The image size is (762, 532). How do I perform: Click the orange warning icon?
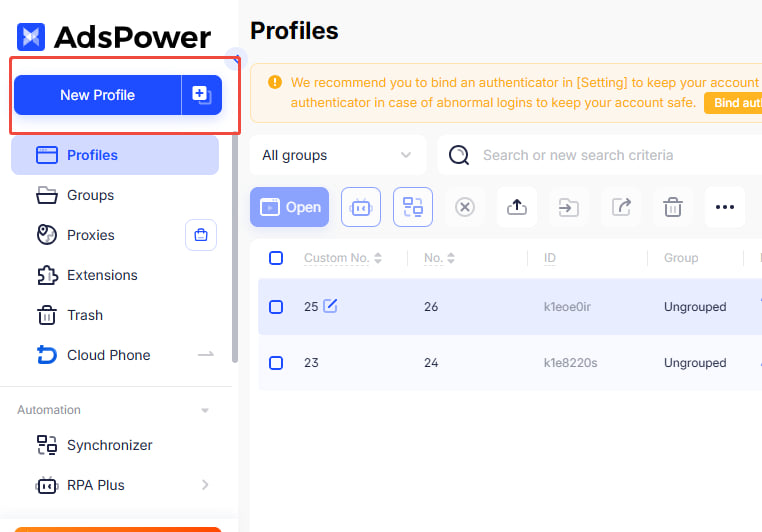coord(275,82)
